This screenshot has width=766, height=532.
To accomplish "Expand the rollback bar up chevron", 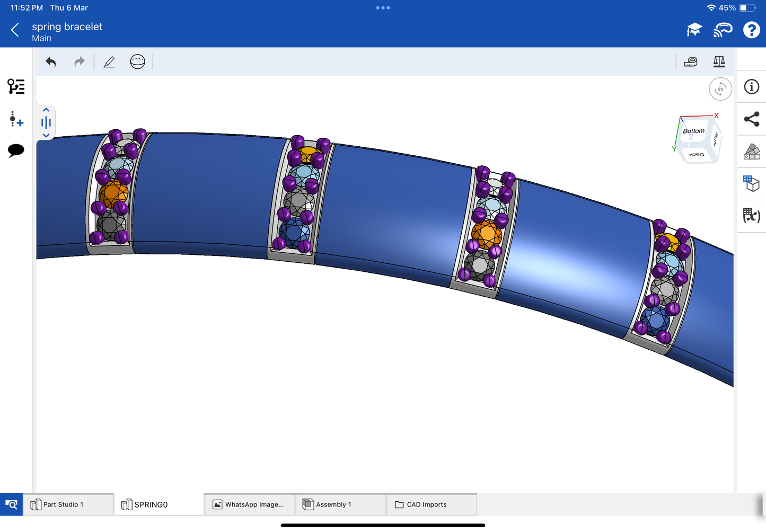I will click(x=46, y=110).
